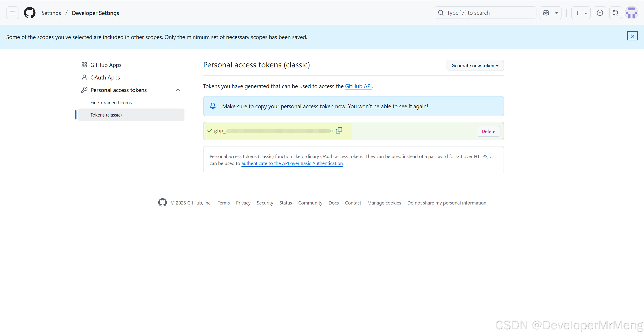Screen dimensions: 644x336
Task: Click the GitHub logo in header
Action: (x=30, y=13)
